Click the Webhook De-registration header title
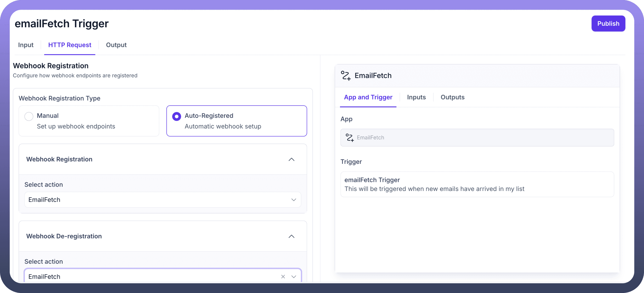The height and width of the screenshot is (293, 644). coord(64,236)
